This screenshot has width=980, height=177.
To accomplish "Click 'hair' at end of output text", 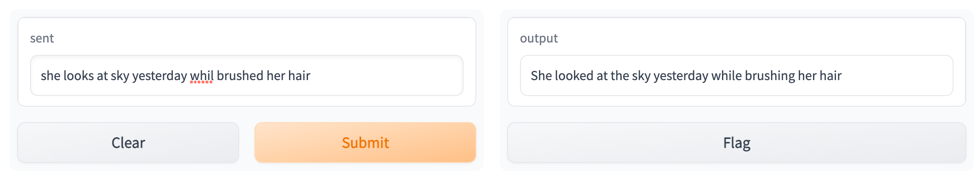I will [831, 76].
